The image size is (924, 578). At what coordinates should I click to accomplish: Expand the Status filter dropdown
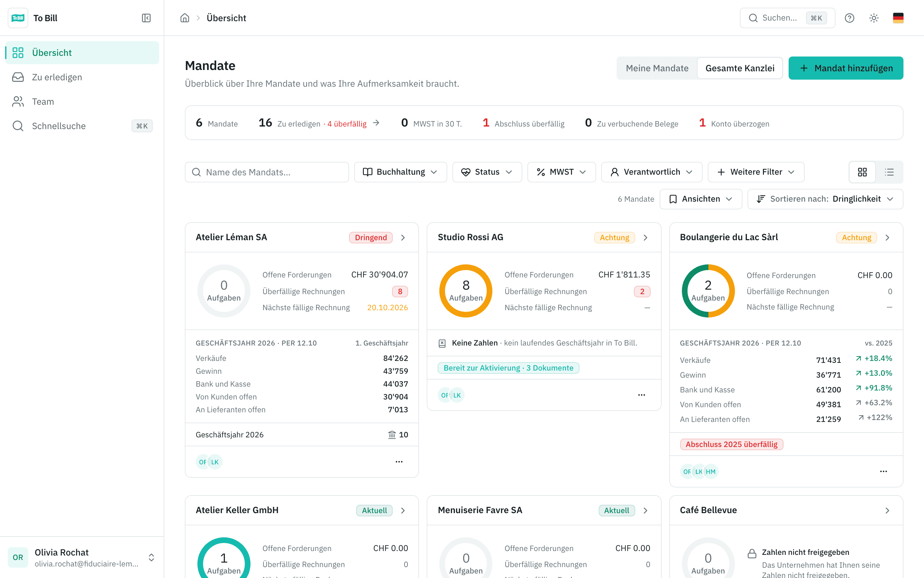click(487, 172)
